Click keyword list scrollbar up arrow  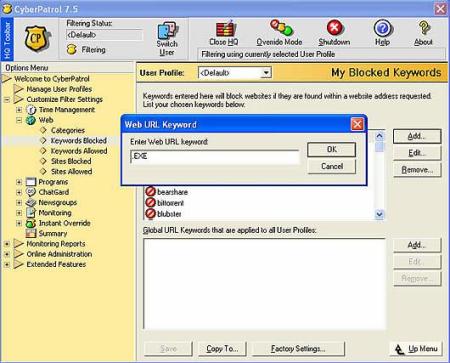[379, 136]
